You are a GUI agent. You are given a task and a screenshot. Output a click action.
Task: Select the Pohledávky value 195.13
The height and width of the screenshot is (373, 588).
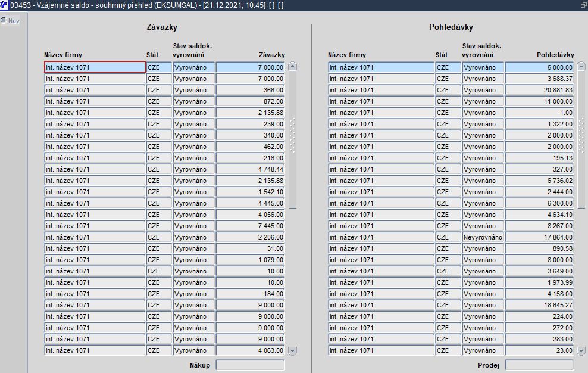click(x=539, y=158)
